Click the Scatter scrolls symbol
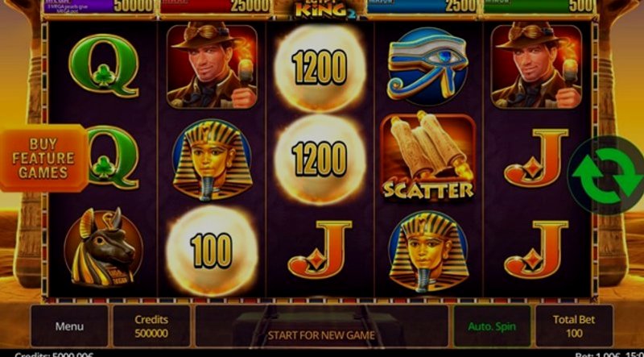 click(x=428, y=157)
